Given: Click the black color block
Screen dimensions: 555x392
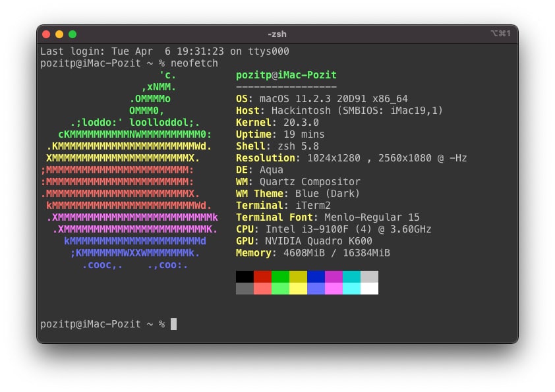Looking at the screenshot, I should tap(245, 277).
